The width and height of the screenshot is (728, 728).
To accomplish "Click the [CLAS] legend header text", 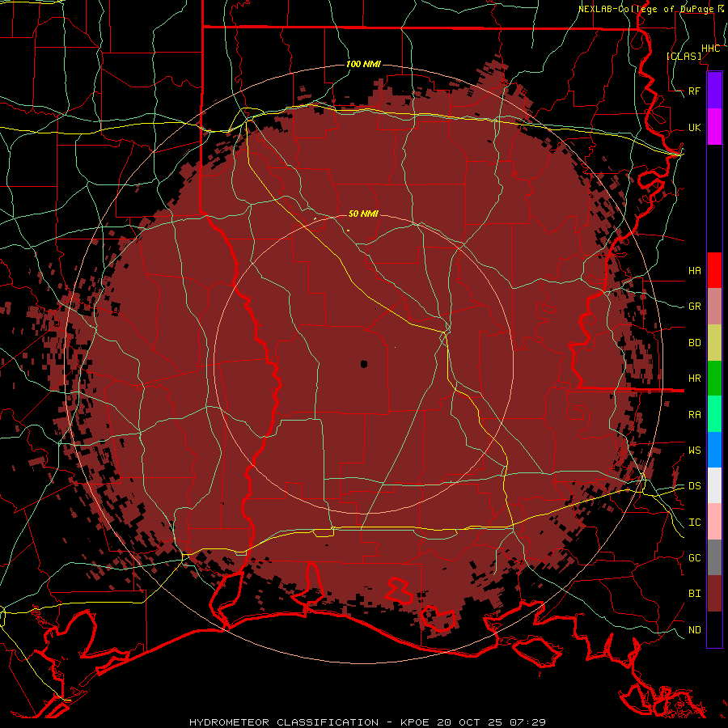I will coord(684,56).
